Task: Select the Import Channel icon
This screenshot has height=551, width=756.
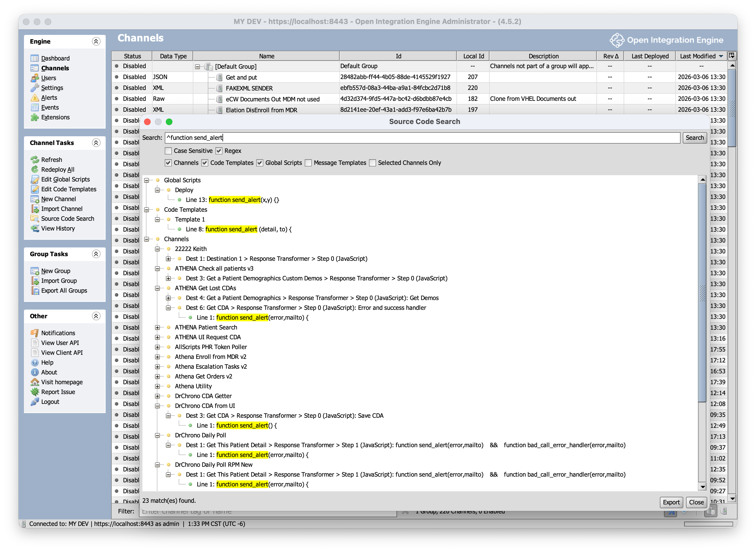Action: (35, 208)
